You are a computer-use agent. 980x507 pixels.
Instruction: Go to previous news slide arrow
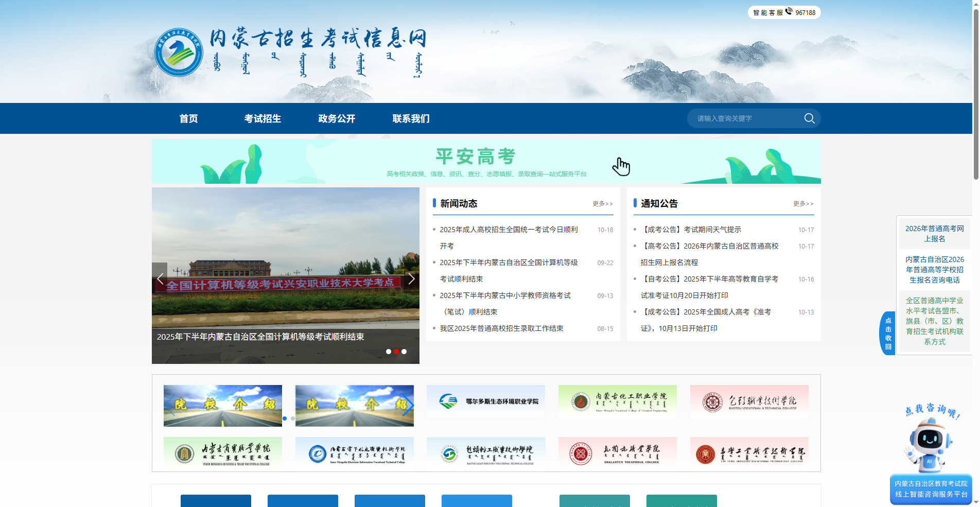pos(160,279)
